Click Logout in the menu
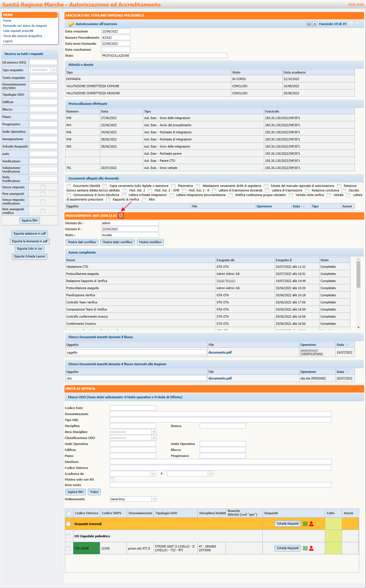The image size is (366, 588). tap(8, 41)
